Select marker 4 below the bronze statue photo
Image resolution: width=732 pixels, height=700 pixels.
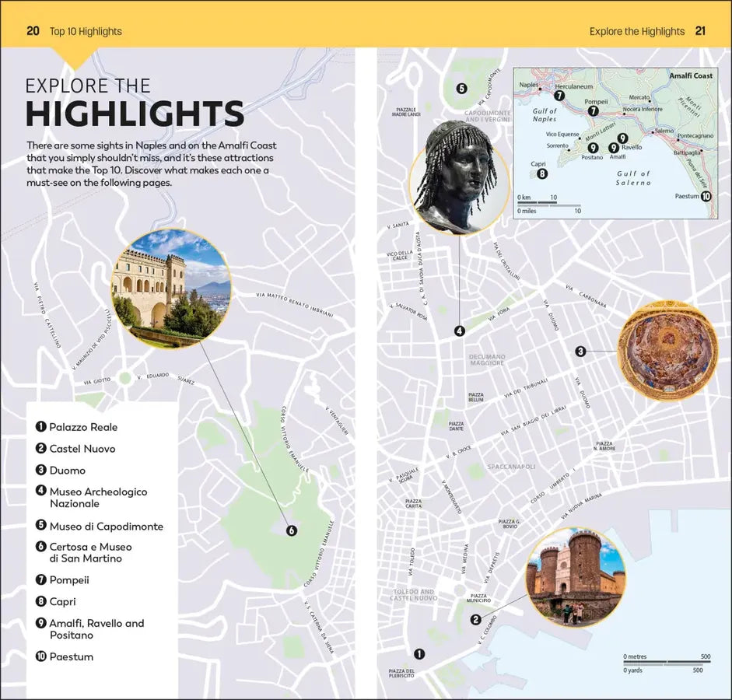coord(460,331)
